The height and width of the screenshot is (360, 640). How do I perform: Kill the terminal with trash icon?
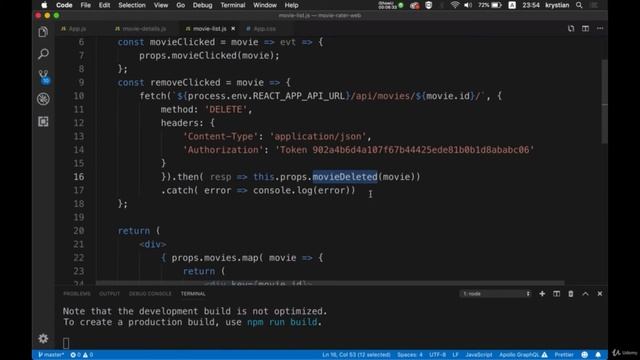[x=571, y=293]
